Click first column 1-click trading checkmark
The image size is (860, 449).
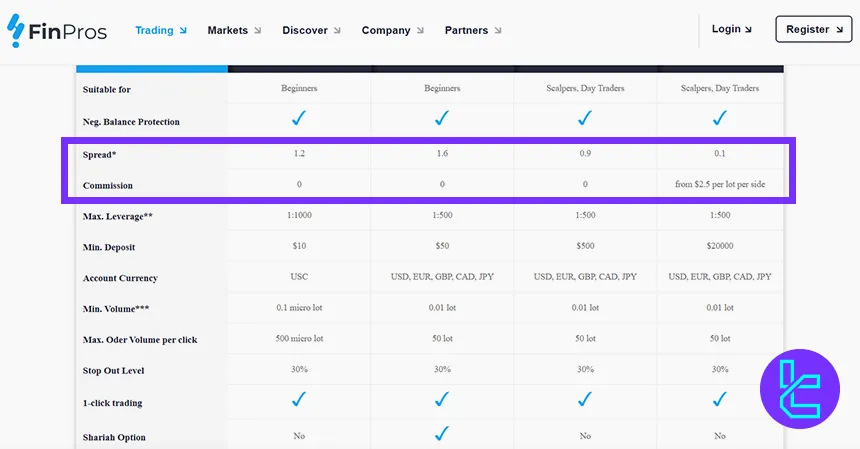pyautogui.click(x=299, y=399)
